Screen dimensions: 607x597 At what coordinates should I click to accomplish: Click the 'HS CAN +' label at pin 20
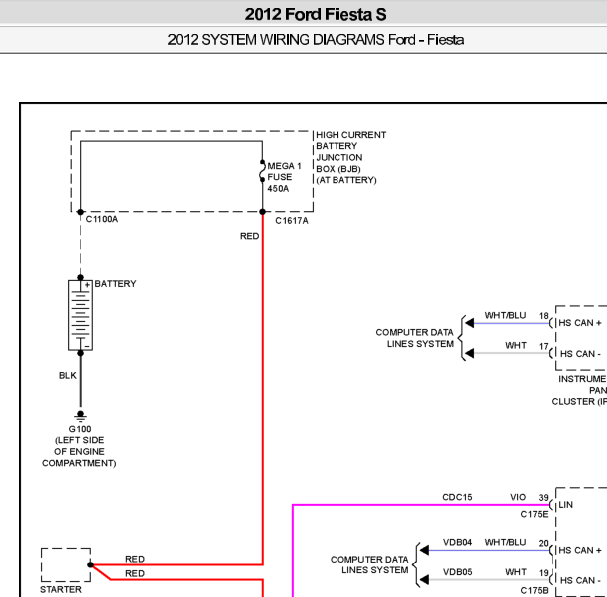point(580,550)
